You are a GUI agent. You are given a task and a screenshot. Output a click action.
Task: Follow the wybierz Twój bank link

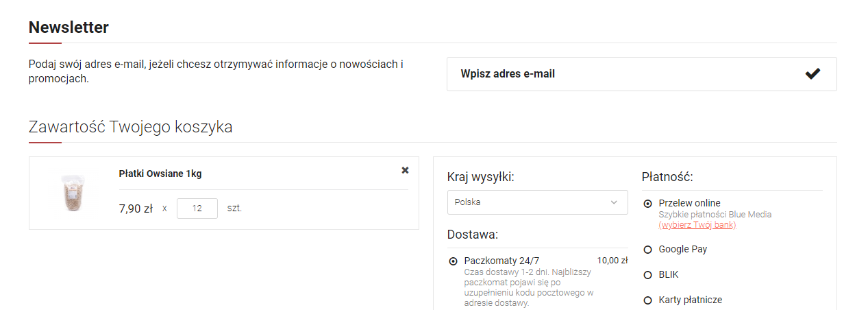pyautogui.click(x=697, y=225)
